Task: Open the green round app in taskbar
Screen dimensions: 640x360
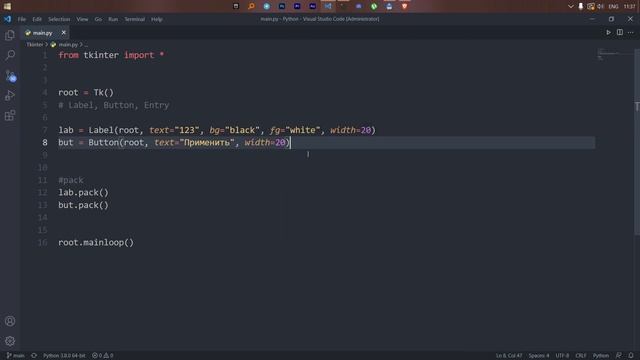Action: tap(374, 6)
